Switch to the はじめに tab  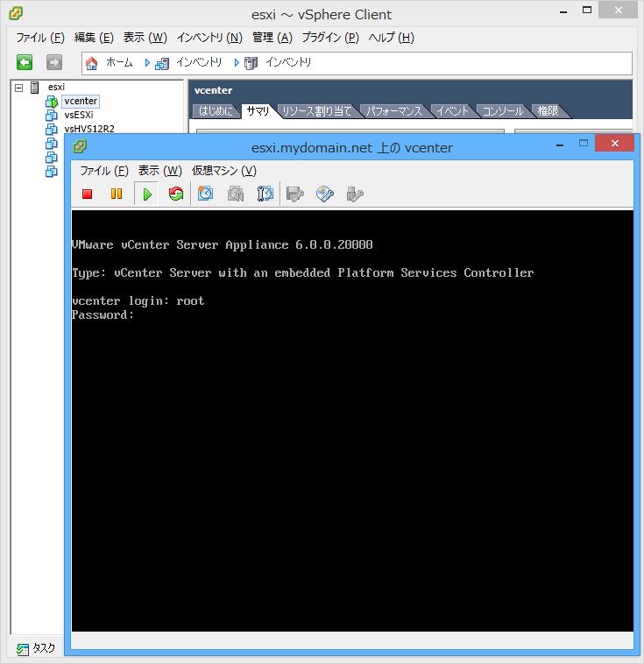pos(216,111)
